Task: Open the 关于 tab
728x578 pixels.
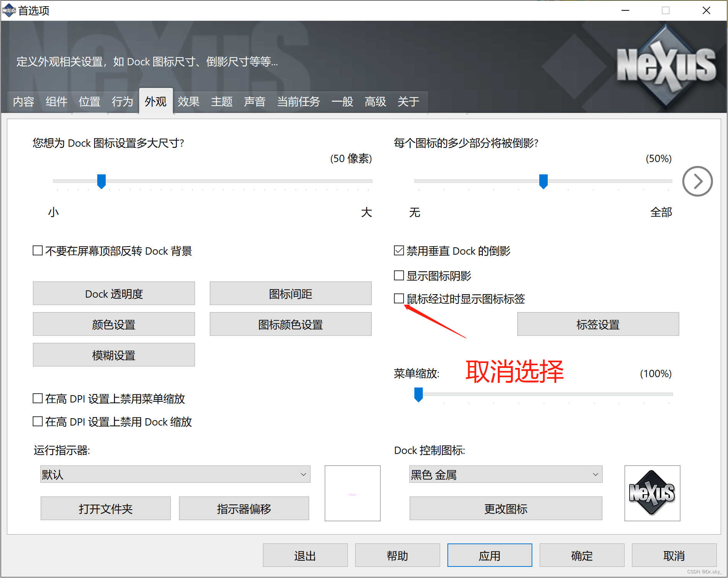Action: coord(409,102)
